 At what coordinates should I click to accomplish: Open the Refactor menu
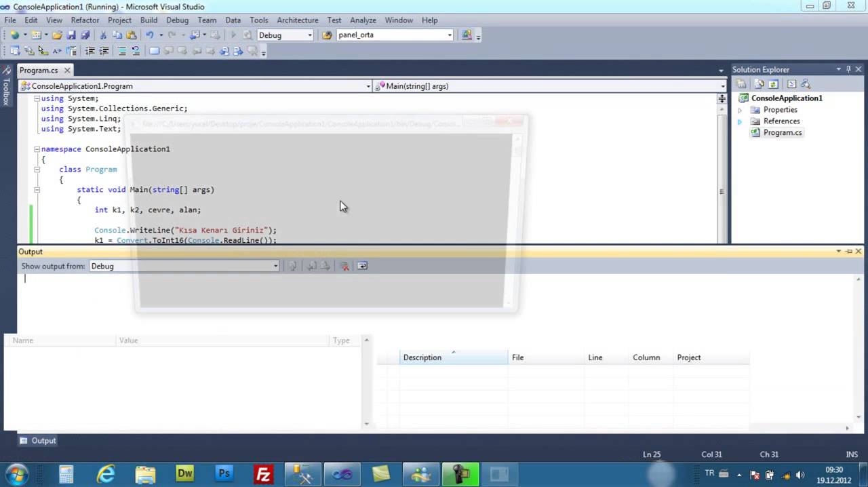(x=85, y=20)
